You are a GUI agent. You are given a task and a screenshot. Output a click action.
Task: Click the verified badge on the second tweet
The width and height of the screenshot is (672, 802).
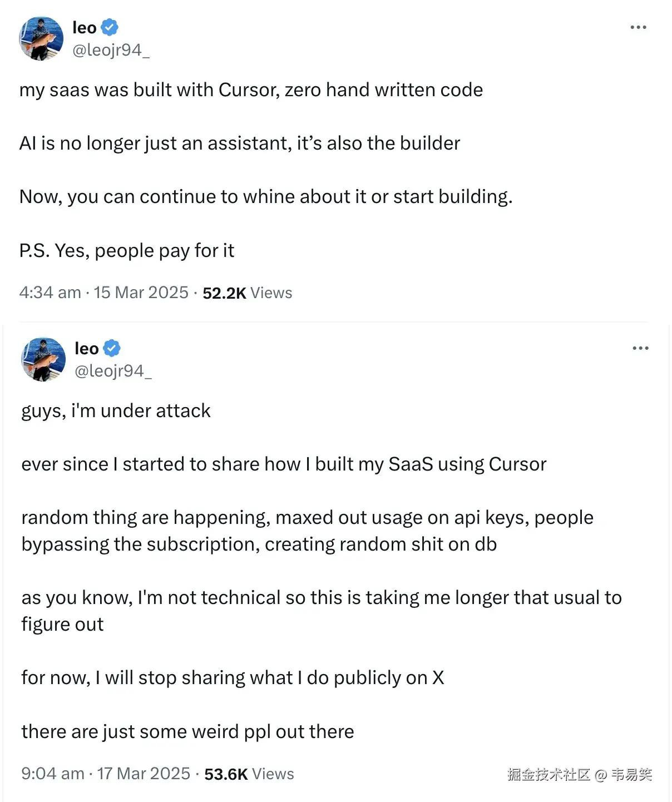[x=112, y=348]
